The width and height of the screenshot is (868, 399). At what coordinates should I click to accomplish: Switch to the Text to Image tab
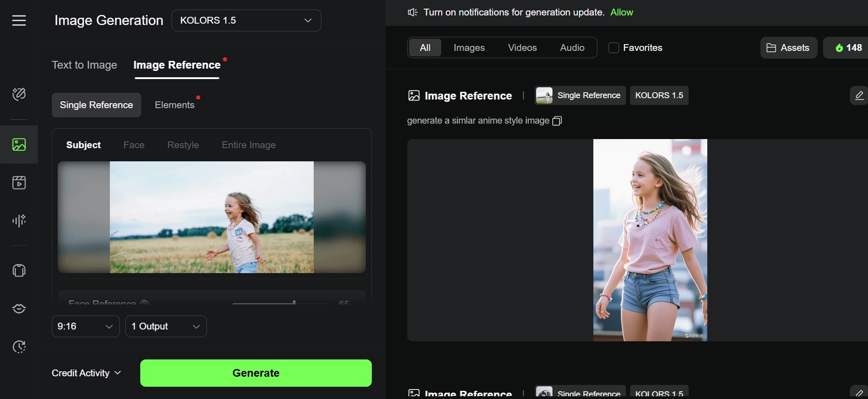pos(84,65)
